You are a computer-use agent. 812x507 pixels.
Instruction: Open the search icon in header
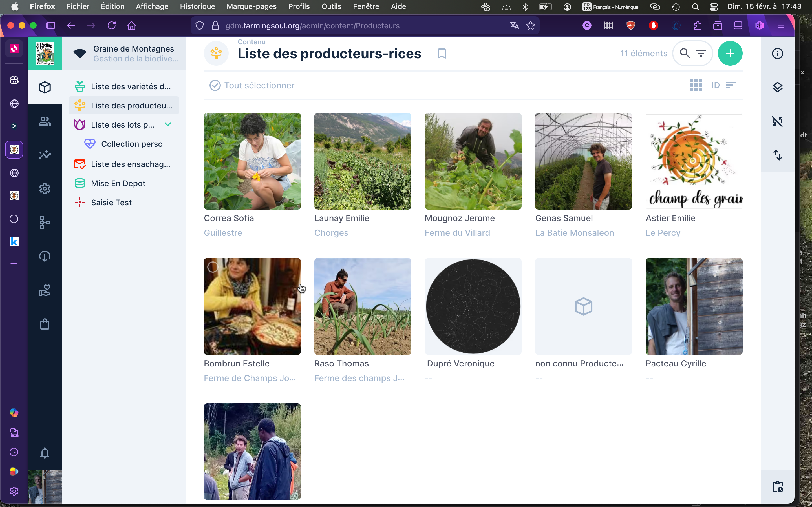click(x=685, y=53)
